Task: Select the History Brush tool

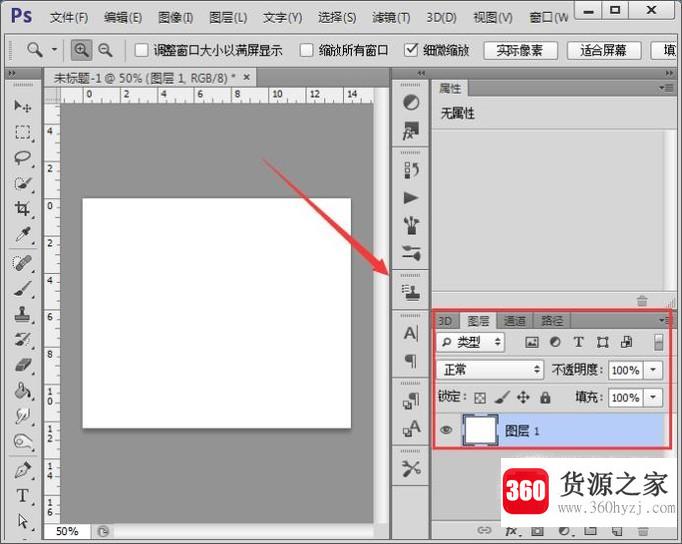Action: pos(23,340)
